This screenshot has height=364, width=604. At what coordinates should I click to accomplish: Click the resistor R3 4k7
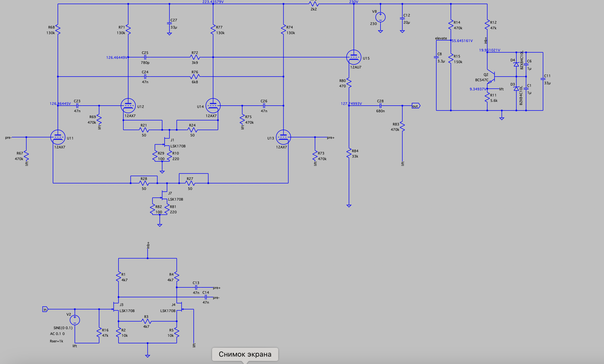click(146, 321)
